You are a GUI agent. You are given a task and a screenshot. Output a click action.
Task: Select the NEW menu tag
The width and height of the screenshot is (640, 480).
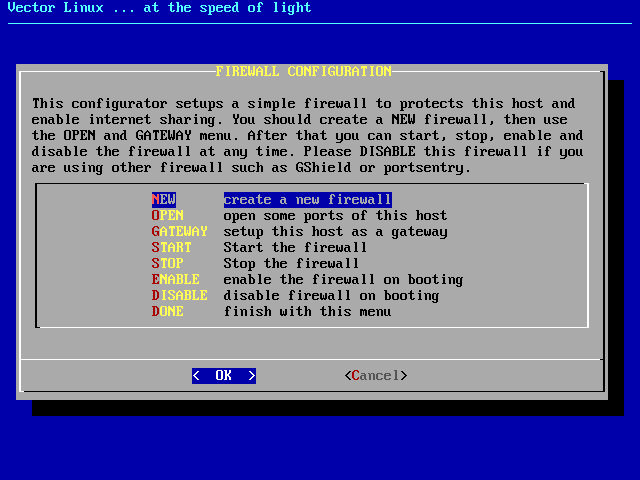point(164,200)
